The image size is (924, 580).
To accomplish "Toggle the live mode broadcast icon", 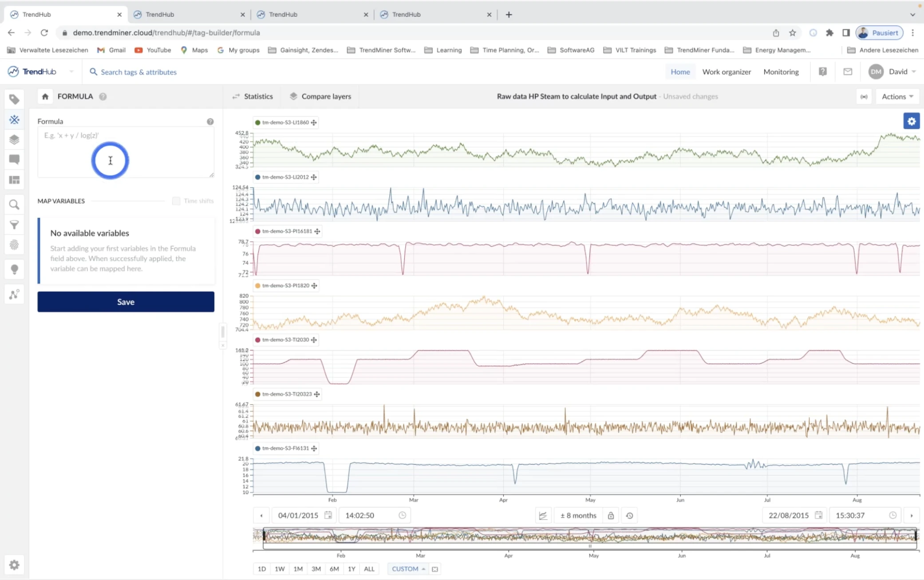I will tap(864, 97).
